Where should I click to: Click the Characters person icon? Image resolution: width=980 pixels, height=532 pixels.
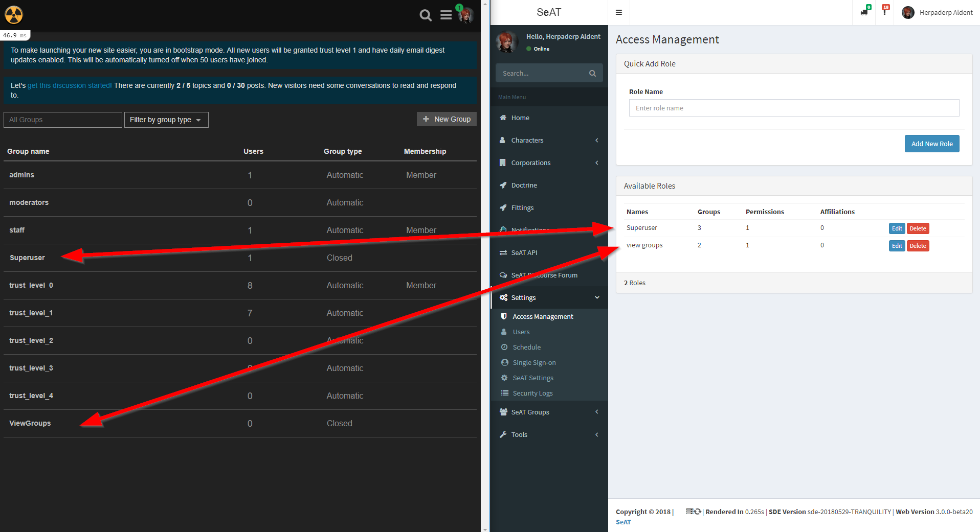point(503,140)
